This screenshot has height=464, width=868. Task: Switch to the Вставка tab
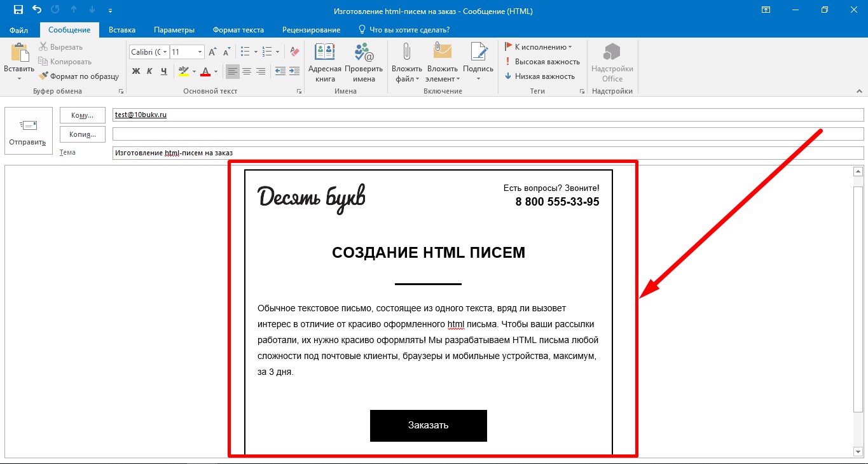[x=122, y=30]
